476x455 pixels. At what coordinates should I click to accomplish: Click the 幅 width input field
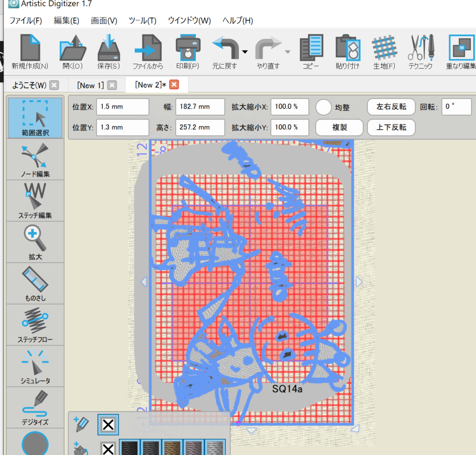(x=198, y=107)
